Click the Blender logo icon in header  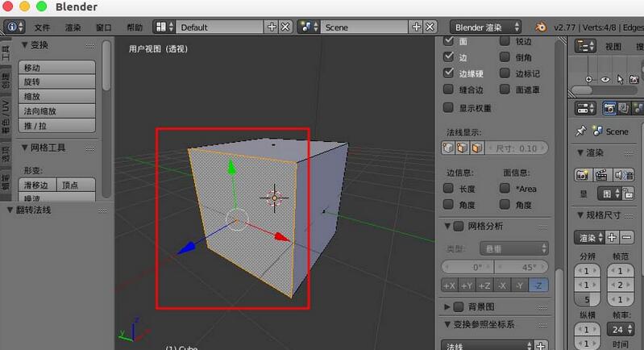[x=541, y=27]
